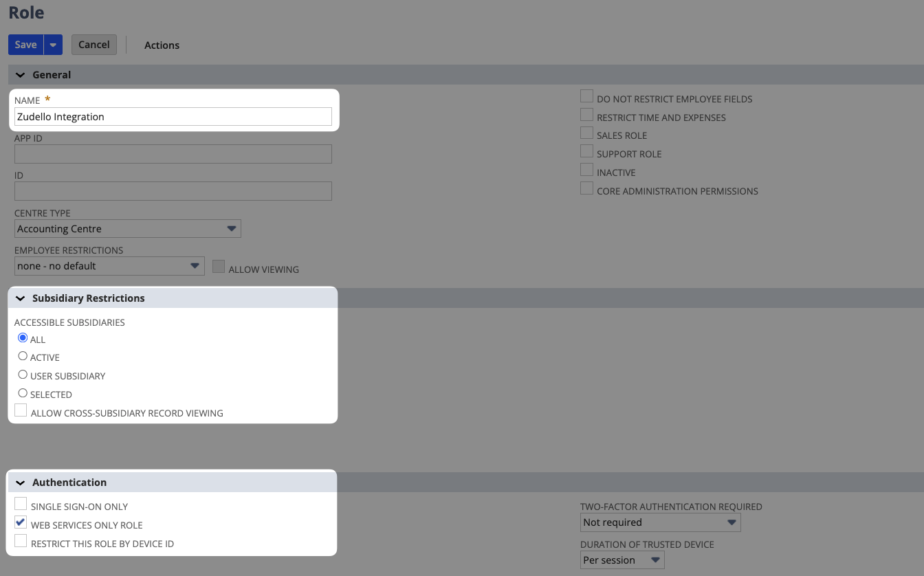This screenshot has height=576, width=924.
Task: Click the ACCESSIBLE SUBSIDIARIES label
Action: [x=69, y=322]
